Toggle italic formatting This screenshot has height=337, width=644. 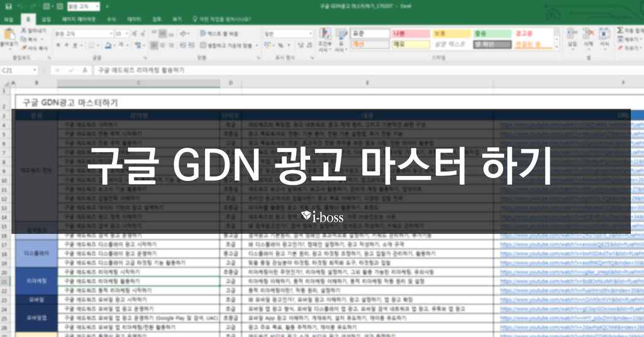pyautogui.click(x=66, y=45)
